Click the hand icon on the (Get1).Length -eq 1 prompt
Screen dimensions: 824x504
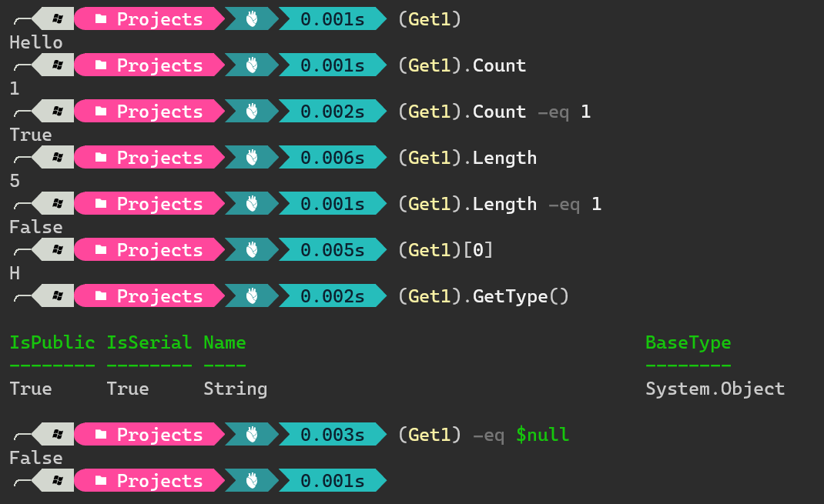(x=253, y=204)
